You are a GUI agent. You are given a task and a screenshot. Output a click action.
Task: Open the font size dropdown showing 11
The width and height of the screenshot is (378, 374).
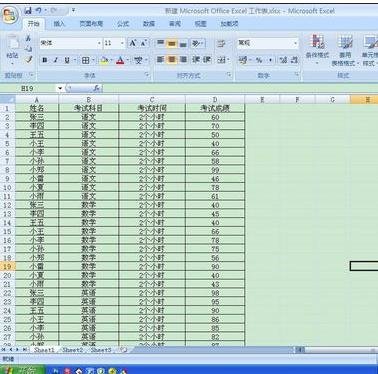pos(122,43)
